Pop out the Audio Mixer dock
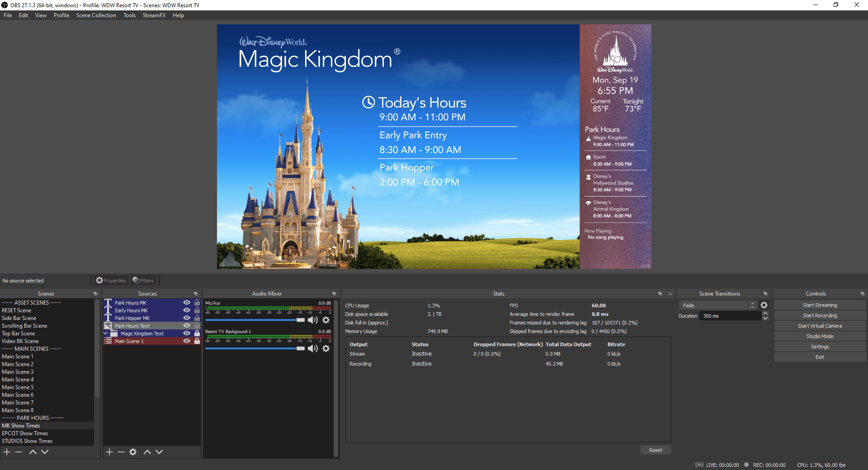The image size is (868, 470). [x=334, y=294]
